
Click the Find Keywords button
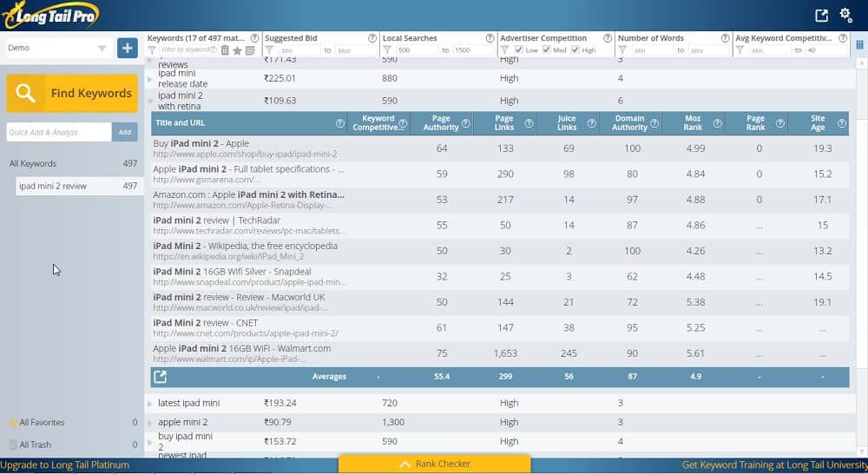pyautogui.click(x=72, y=93)
